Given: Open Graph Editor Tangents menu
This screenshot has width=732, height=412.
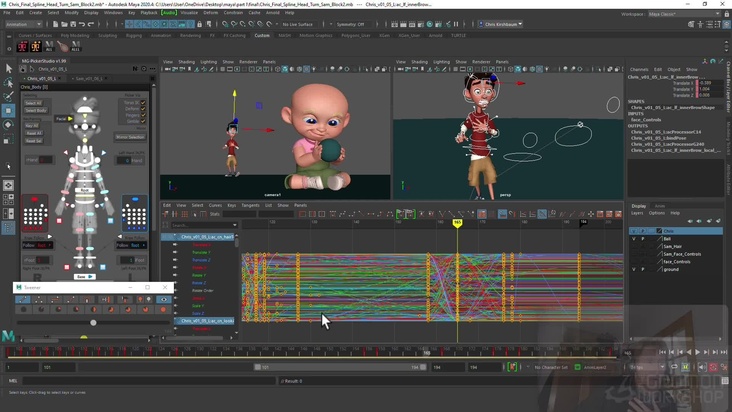Looking at the screenshot, I should tap(250, 205).
